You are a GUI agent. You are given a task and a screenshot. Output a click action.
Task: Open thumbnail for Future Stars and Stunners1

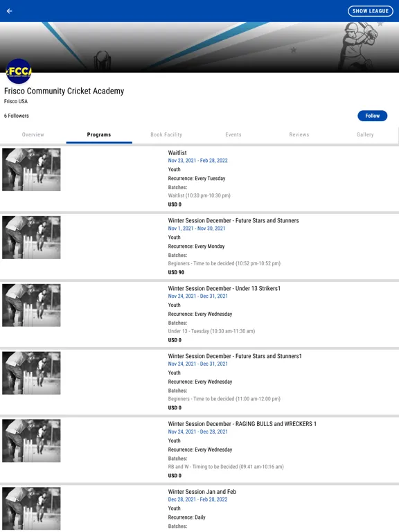pos(31,373)
